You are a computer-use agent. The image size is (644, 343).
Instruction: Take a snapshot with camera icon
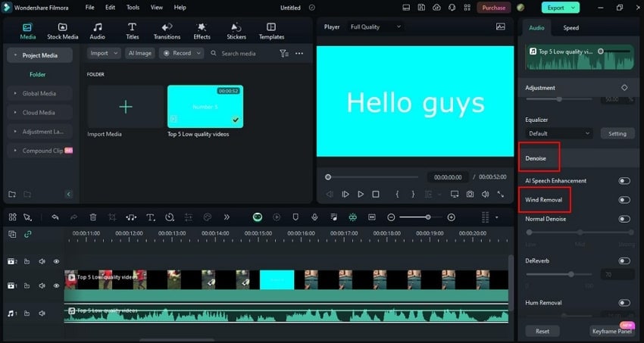470,194
